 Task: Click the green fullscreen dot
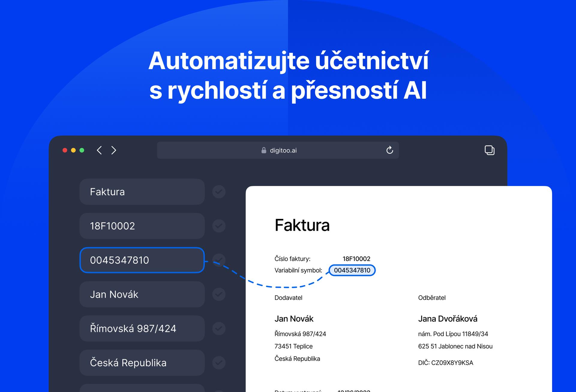(x=82, y=150)
